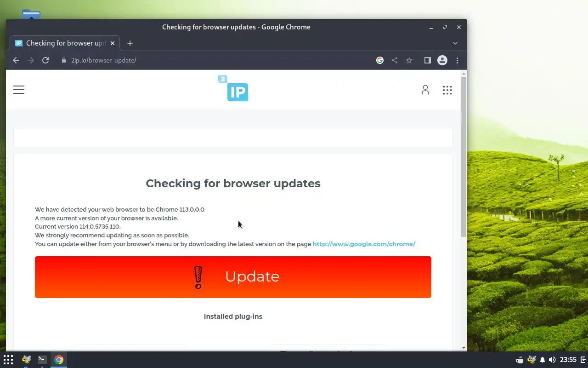Maximize the Chrome window
The width and height of the screenshot is (588, 368).
[445, 27]
